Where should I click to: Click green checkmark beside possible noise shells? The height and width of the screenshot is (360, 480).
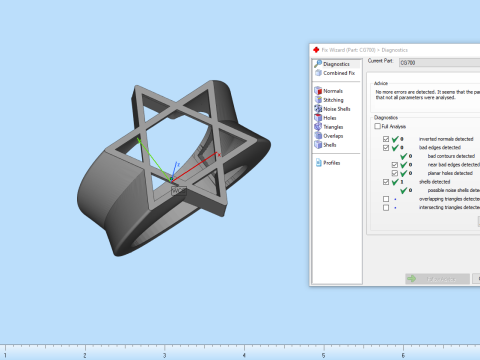point(404,190)
